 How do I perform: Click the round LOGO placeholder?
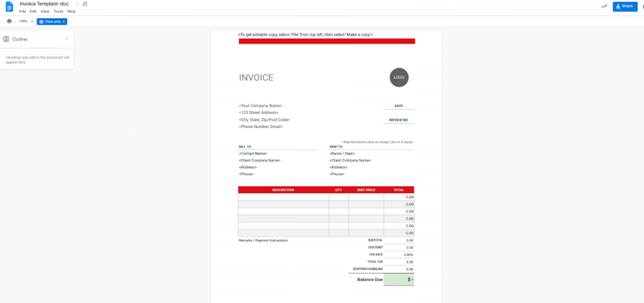pyautogui.click(x=398, y=77)
